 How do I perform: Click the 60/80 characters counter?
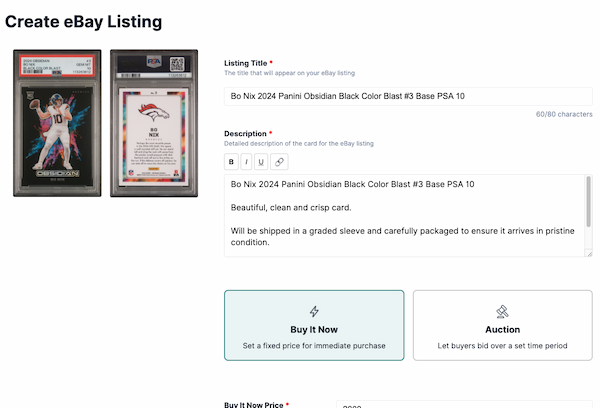[x=564, y=114]
